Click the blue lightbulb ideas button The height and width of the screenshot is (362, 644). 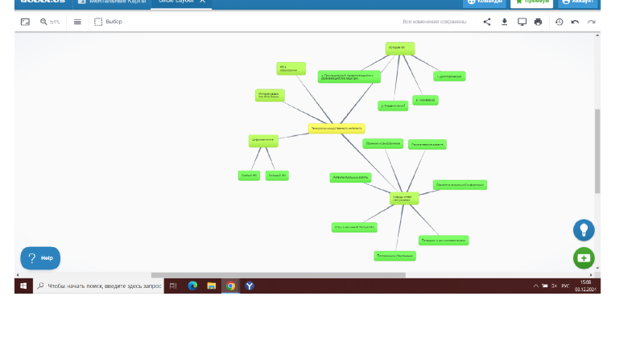(584, 229)
